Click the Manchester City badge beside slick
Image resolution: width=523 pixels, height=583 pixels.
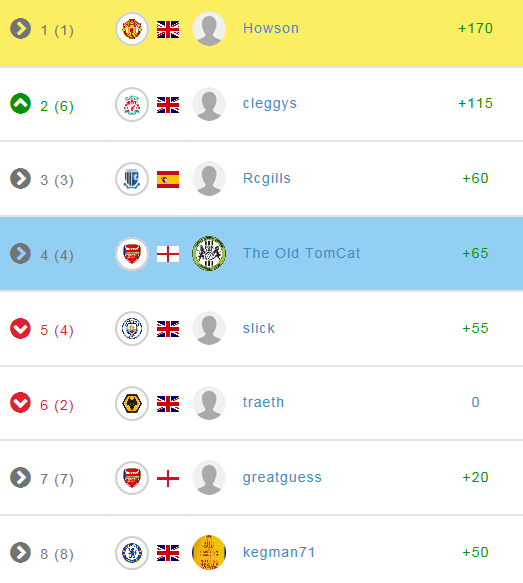click(132, 329)
